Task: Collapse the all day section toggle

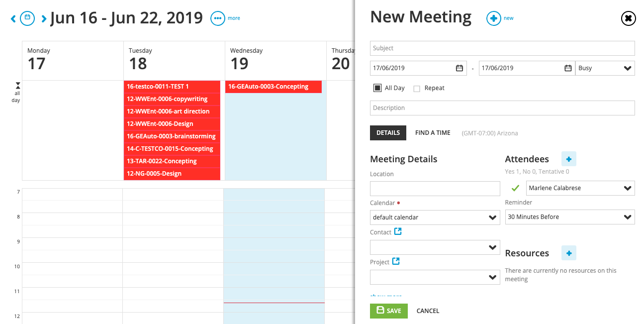Action: coord(18,86)
